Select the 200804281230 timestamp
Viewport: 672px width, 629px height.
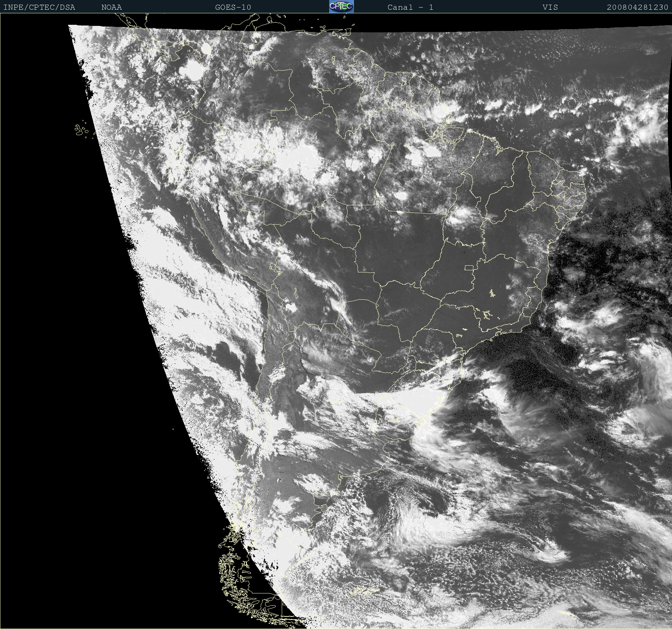638,7
